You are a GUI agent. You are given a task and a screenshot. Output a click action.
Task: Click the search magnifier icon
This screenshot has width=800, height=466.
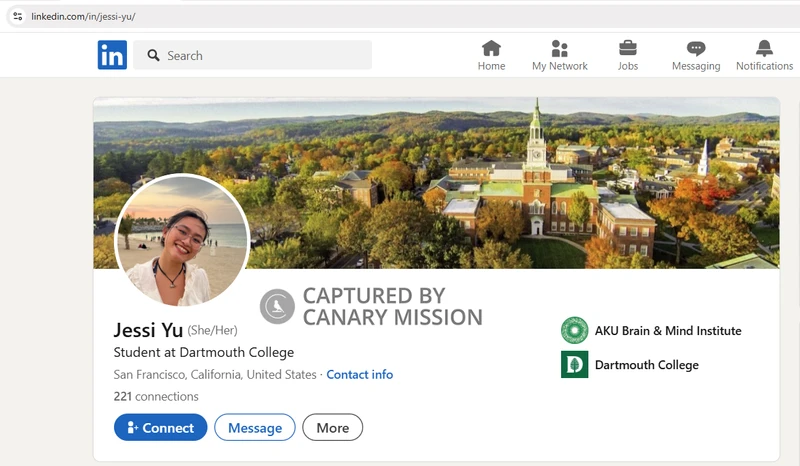point(153,55)
